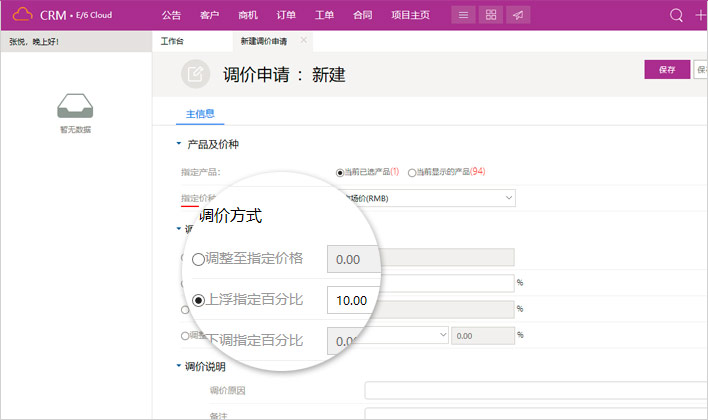Viewport: 708px width, 420px height.
Task: Collapse the 调价说明 section
Action: pos(179,366)
